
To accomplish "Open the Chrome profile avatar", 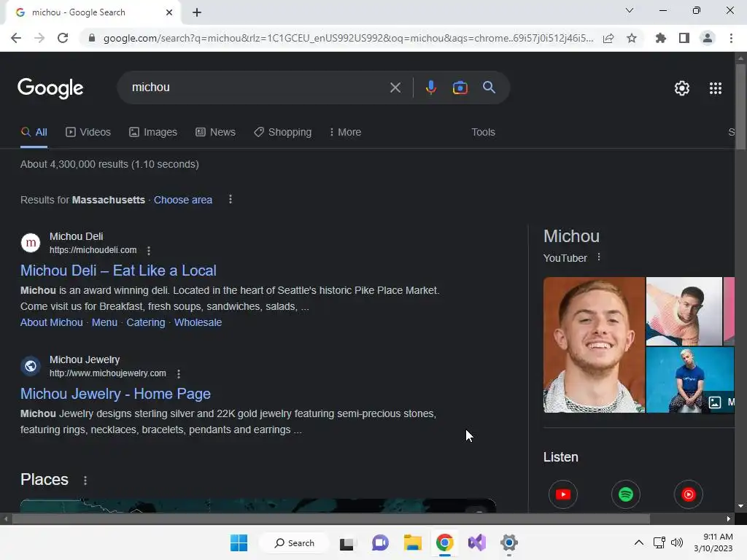I will point(708,38).
